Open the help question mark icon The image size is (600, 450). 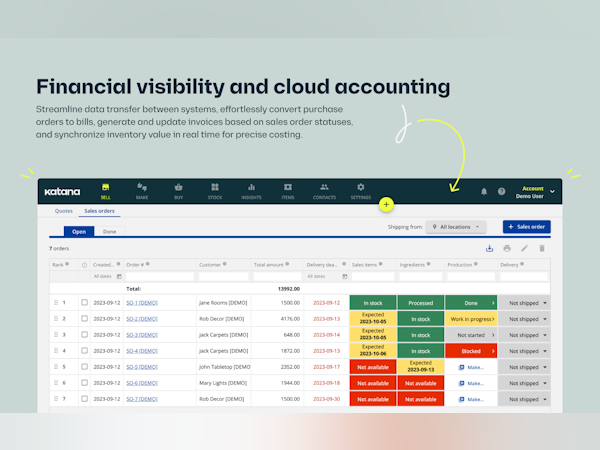[501, 191]
